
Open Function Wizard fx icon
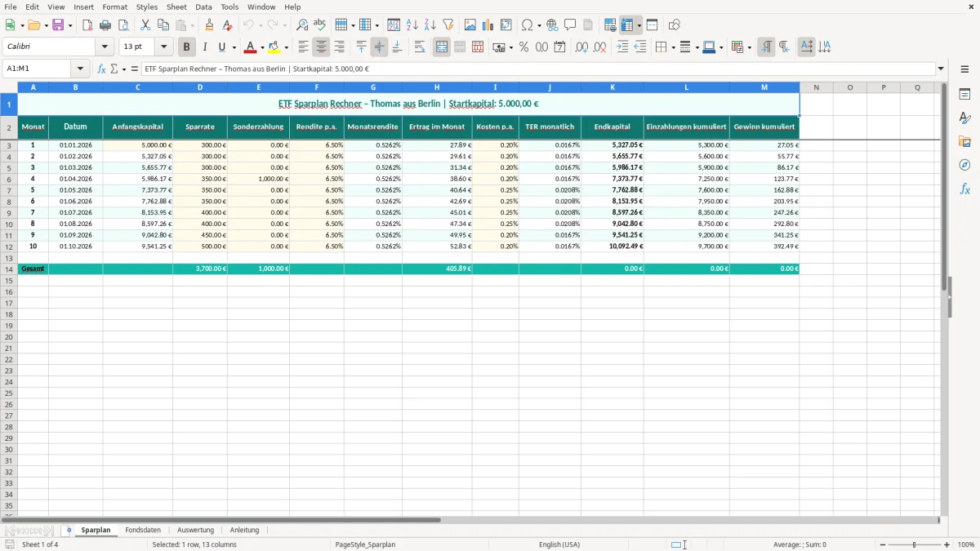pos(101,69)
